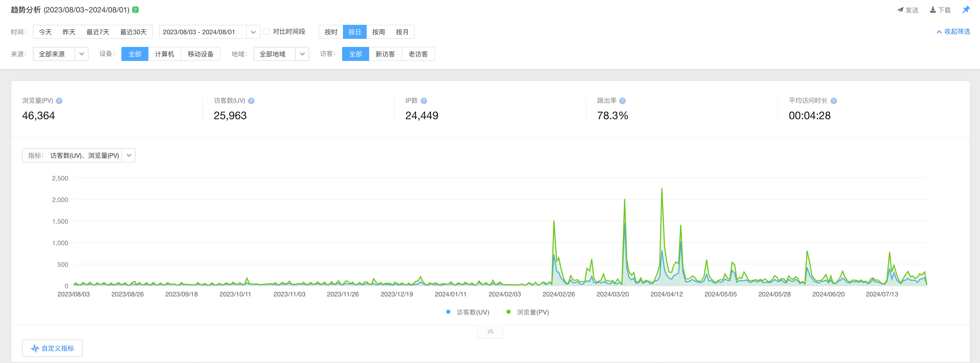Click x-axis label 2023/08/03
The width and height of the screenshot is (980, 363).
(x=73, y=294)
